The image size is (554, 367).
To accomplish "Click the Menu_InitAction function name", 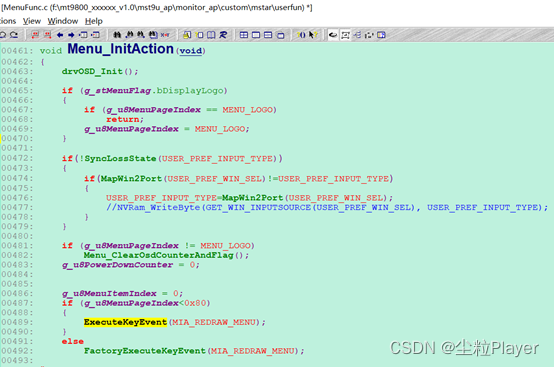I will pyautogui.click(x=120, y=49).
